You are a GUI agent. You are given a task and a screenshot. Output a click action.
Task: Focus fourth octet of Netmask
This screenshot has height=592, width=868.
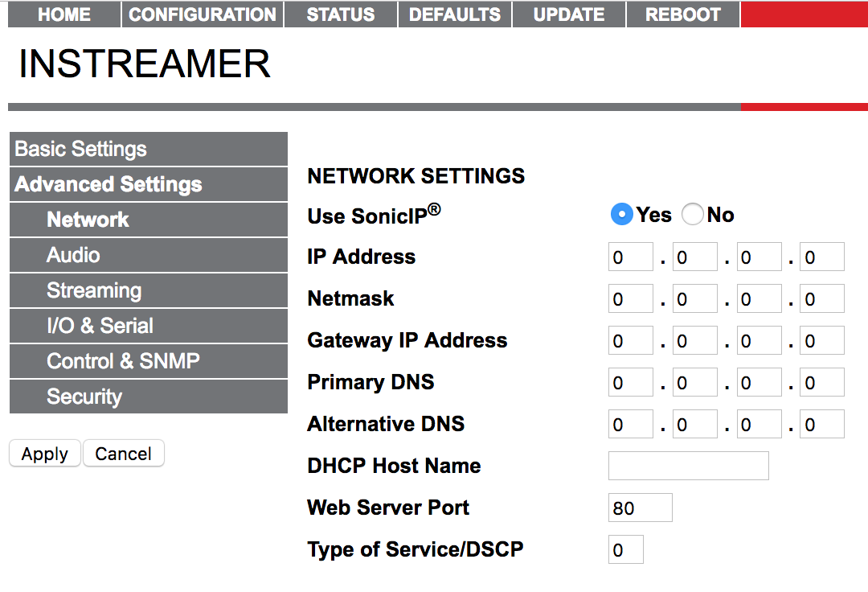tap(822, 298)
